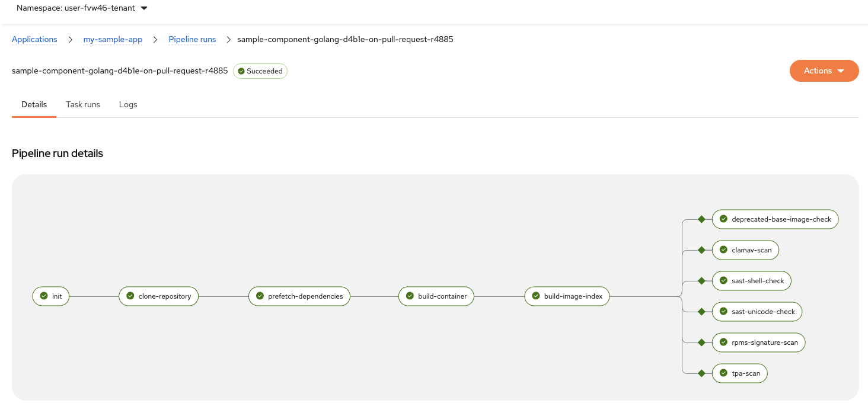The height and width of the screenshot is (413, 868).
Task: Select the init pipeline node
Action: 51,296
